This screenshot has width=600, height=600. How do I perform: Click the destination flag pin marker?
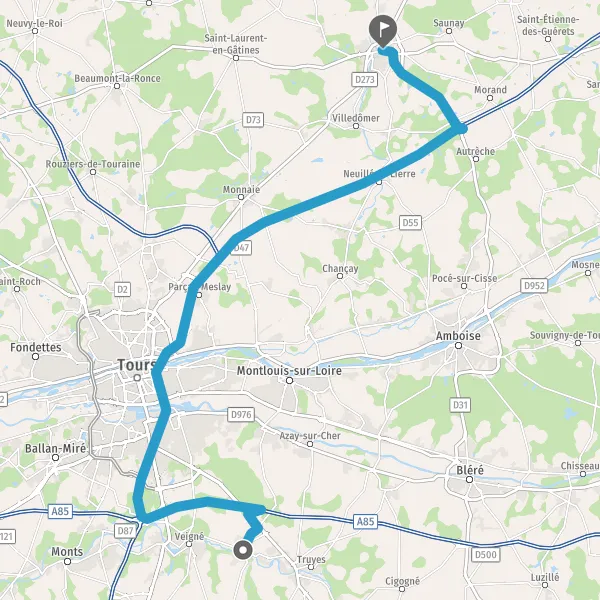383,31
